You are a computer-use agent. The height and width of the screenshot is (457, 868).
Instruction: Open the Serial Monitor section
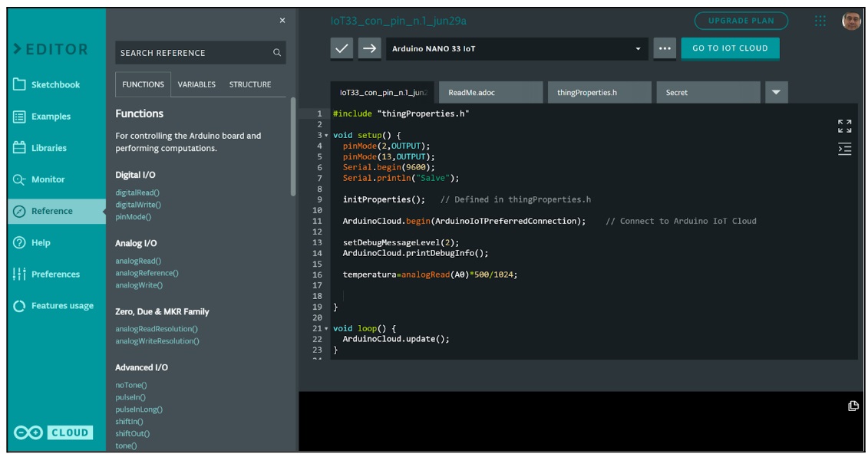[38, 179]
